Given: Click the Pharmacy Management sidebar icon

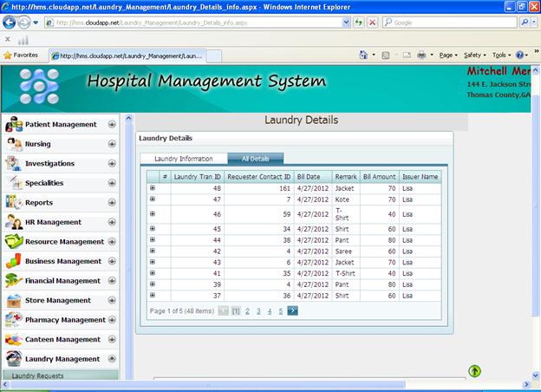Looking at the screenshot, I should [x=14, y=320].
